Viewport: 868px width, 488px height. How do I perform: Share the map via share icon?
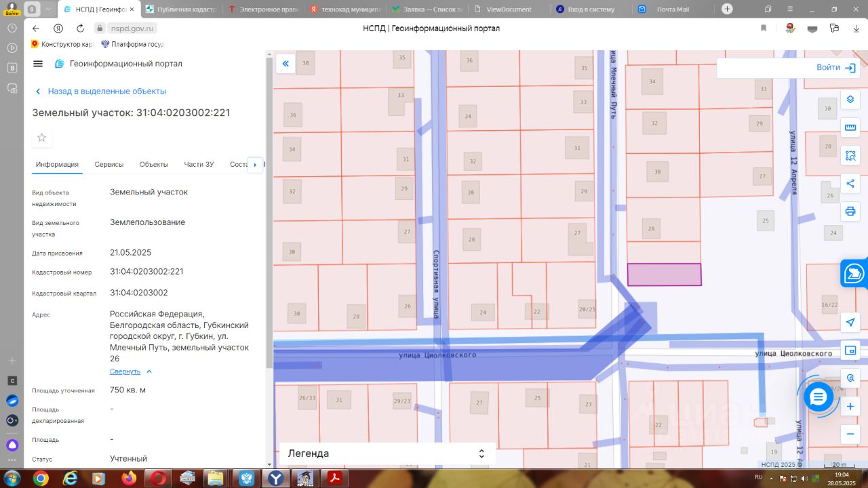click(x=850, y=183)
